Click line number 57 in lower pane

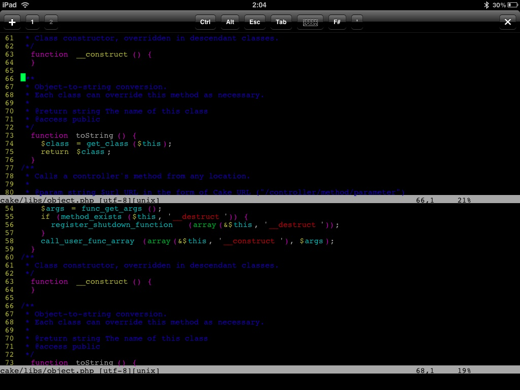pyautogui.click(x=9, y=233)
